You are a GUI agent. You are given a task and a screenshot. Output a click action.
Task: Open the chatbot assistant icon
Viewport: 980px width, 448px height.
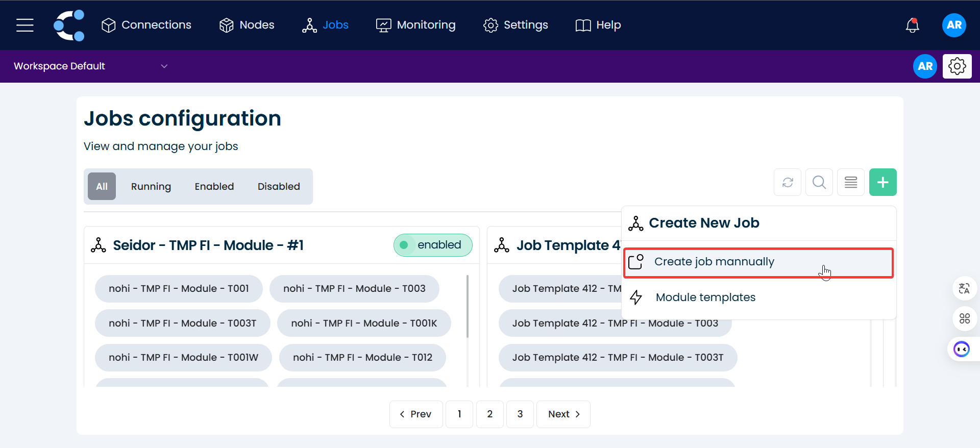point(962,349)
